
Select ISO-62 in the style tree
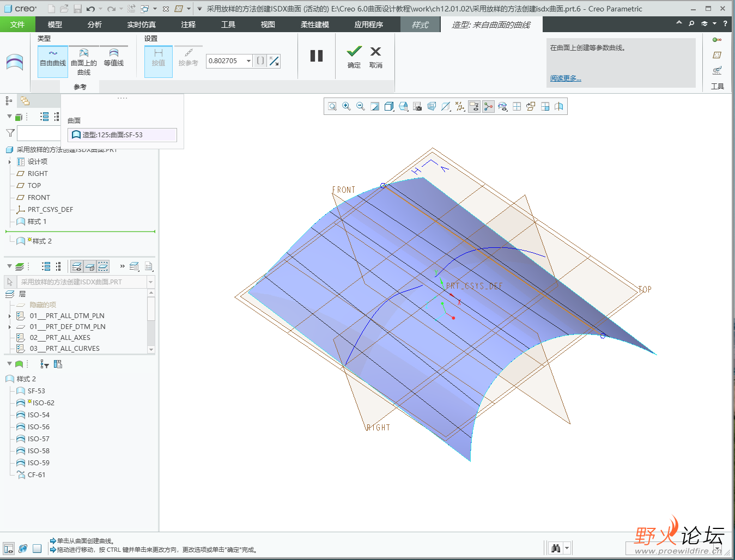point(41,403)
